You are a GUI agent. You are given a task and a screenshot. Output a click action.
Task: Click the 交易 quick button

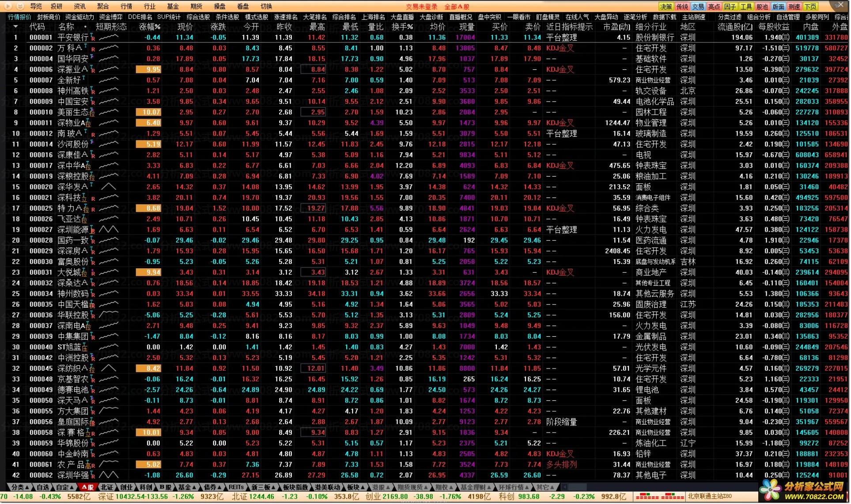(698, 6)
